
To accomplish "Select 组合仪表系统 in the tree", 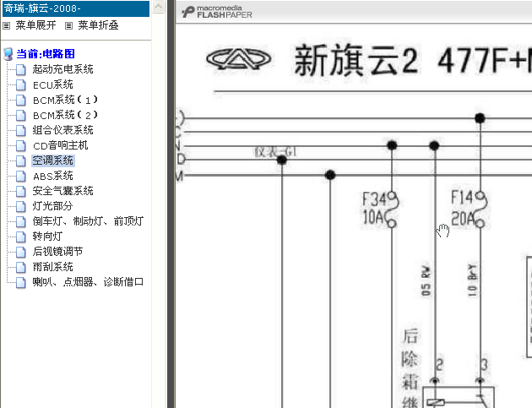I will 62,130.
